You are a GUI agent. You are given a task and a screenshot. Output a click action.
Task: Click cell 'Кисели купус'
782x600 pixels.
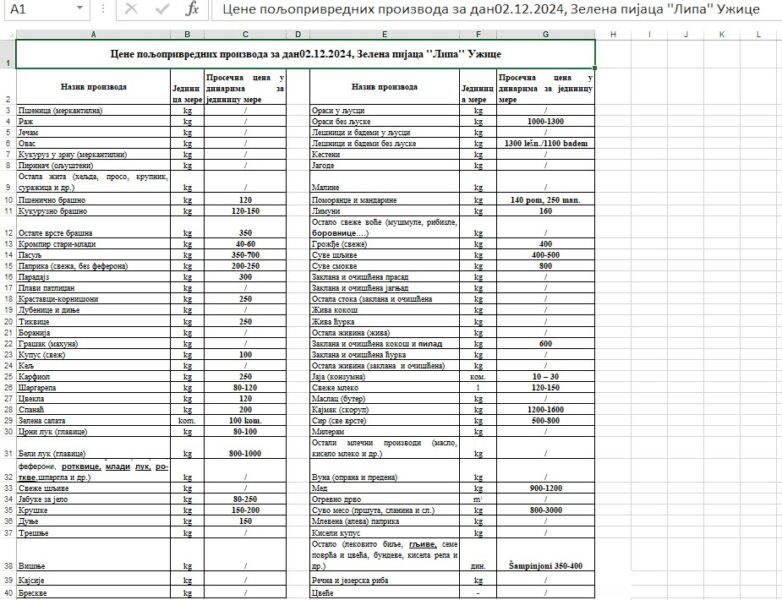[385, 533]
